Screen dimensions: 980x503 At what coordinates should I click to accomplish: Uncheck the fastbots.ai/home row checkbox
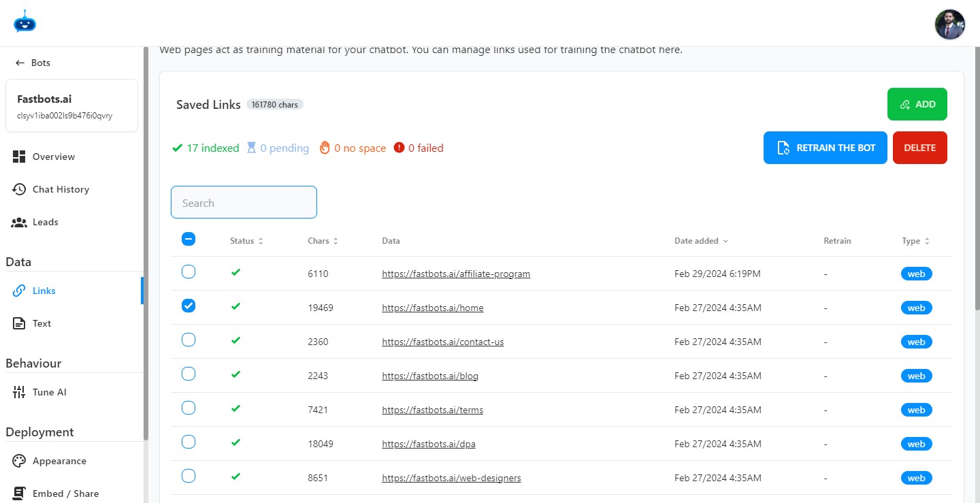click(x=189, y=306)
